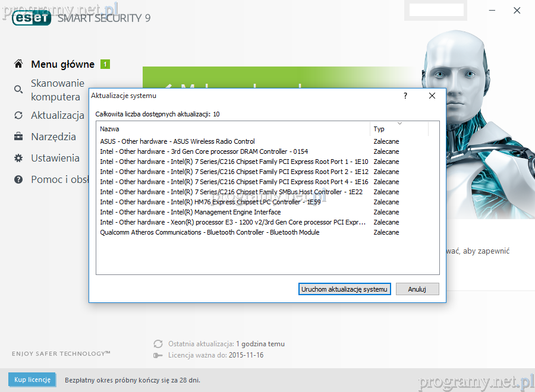The image size is (535, 392).
Task: Click the home icon beside Menu główne
Action: pos(18,64)
